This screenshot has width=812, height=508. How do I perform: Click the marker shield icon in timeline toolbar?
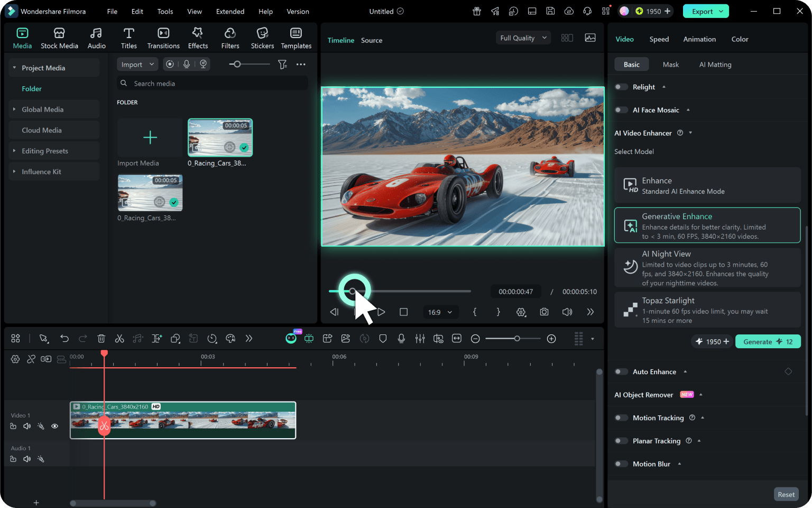[383, 339]
